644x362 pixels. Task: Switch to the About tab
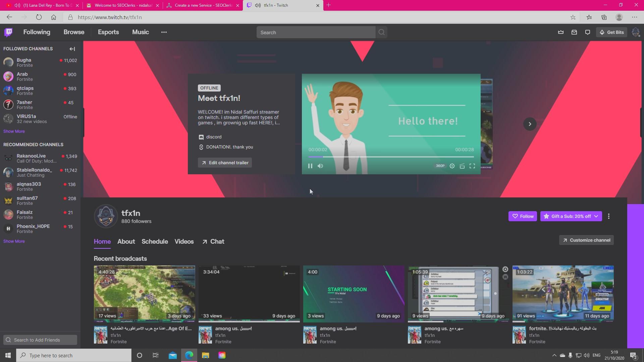[x=126, y=241]
